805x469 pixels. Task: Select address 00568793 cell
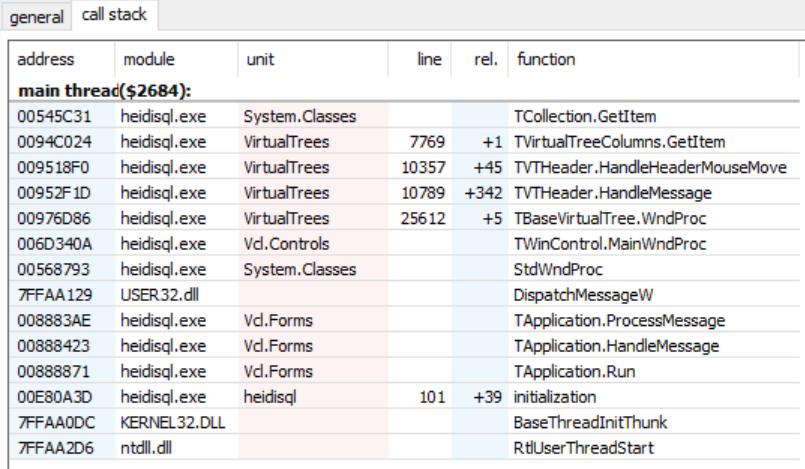coord(53,269)
